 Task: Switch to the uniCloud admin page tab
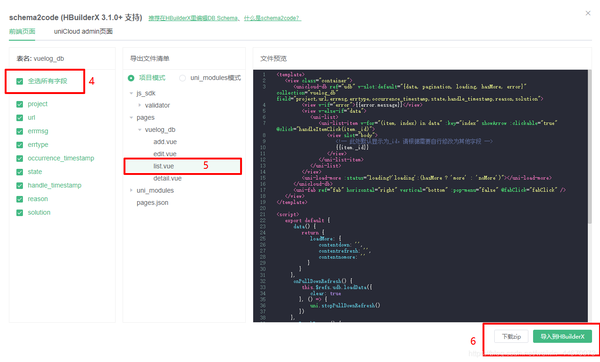click(x=83, y=31)
